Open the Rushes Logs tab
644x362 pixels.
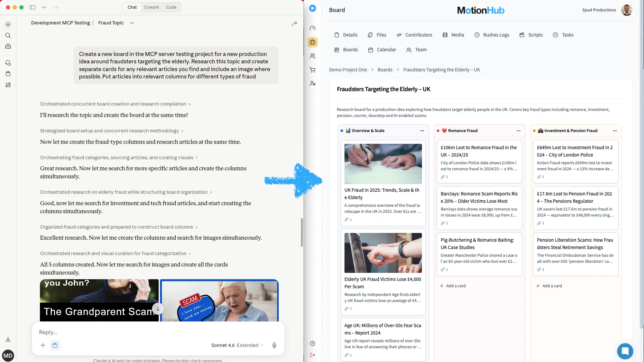pos(492,35)
